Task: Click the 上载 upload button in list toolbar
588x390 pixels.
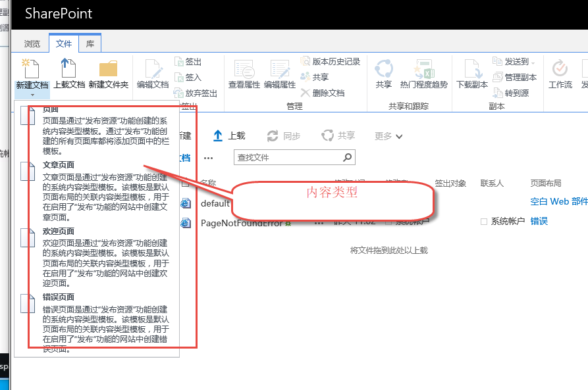Action: pos(229,135)
